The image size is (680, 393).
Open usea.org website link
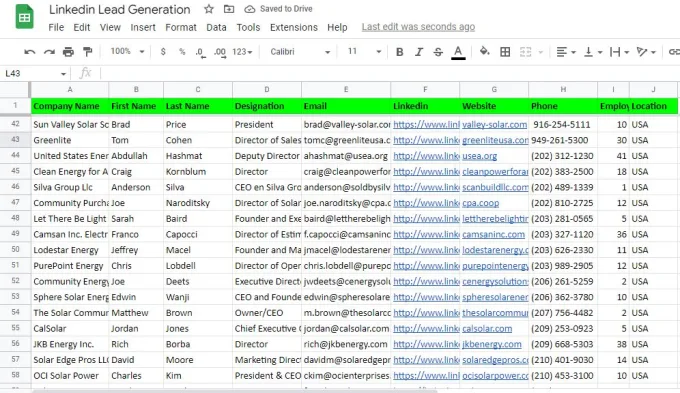479,156
